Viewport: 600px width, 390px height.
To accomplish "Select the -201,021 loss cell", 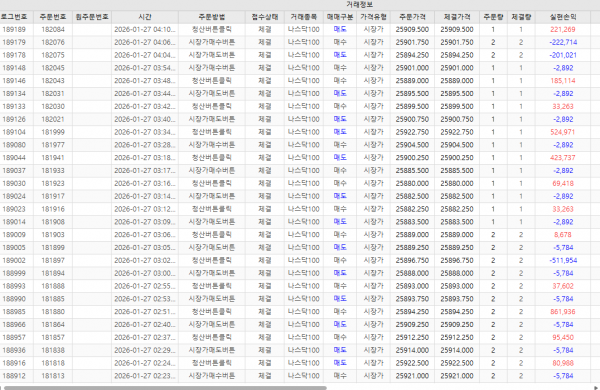I will [563, 55].
